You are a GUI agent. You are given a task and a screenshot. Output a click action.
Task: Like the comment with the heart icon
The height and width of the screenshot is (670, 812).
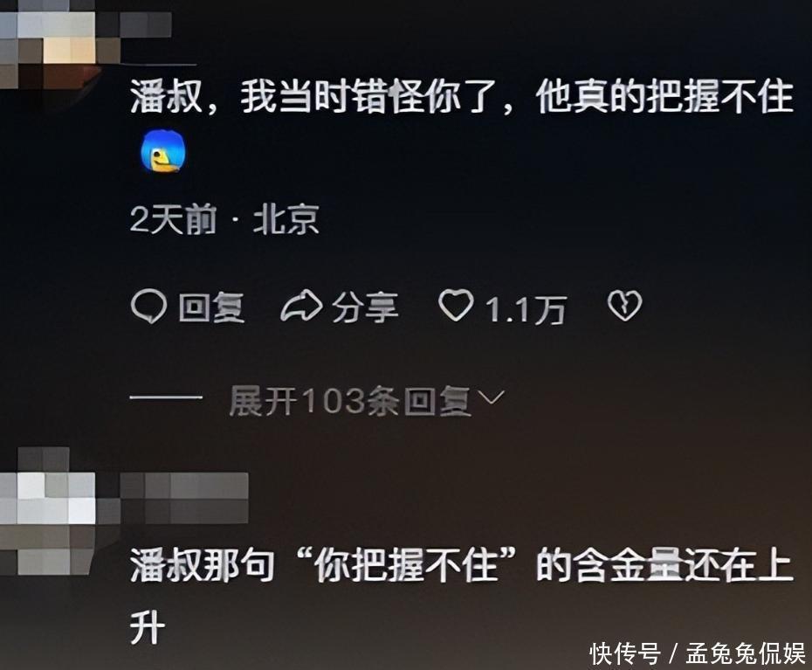[456, 305]
